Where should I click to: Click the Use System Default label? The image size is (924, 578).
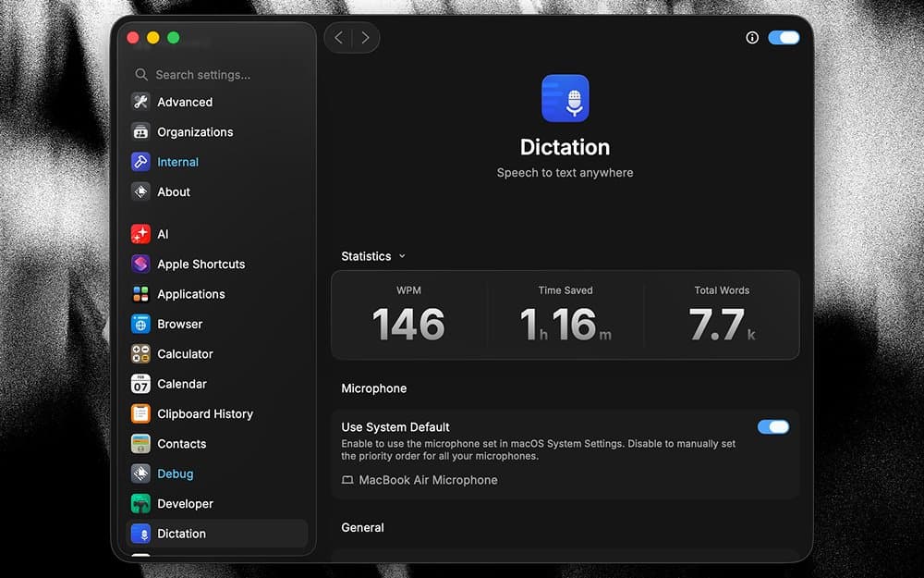[395, 427]
